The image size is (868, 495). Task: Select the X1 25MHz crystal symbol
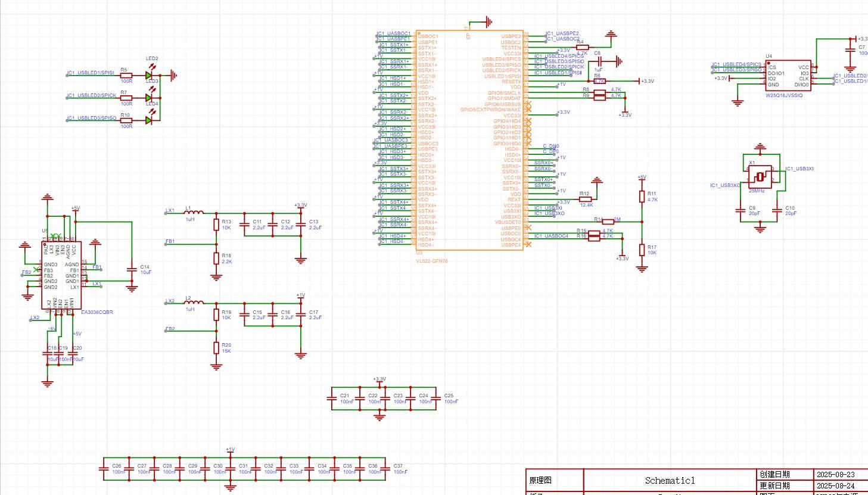760,177
